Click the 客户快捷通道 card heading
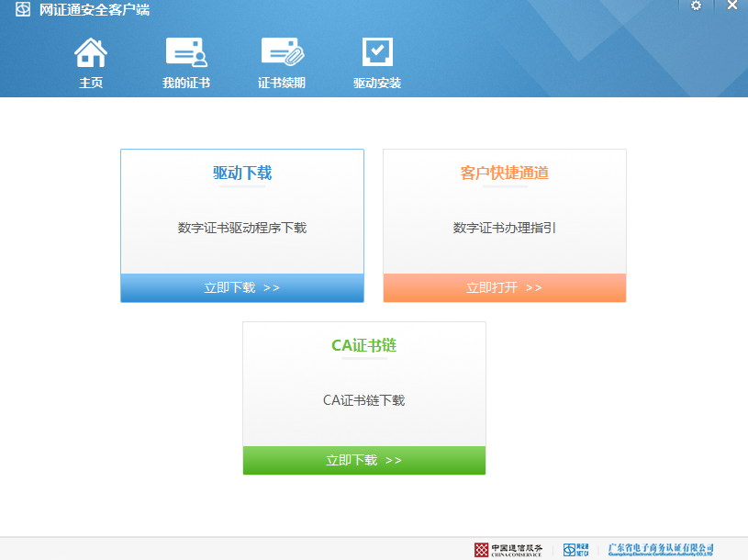Image resolution: width=748 pixels, height=560 pixels. click(x=504, y=173)
